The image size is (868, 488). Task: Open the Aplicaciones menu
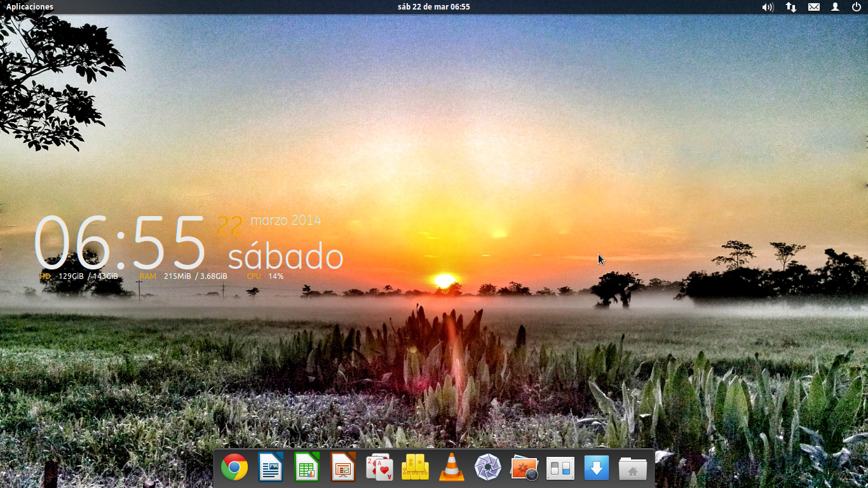coord(30,7)
